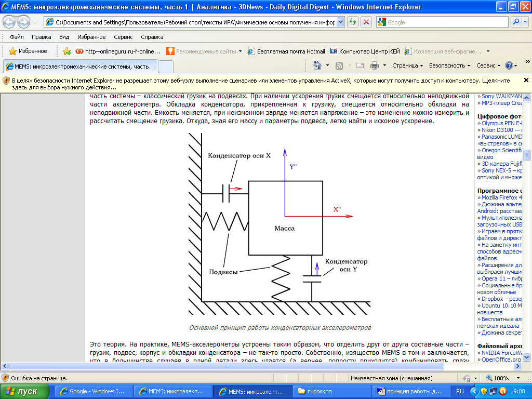Open Компьютер Центр КЕЙ favorite
This screenshot has width=532, height=399.
(365, 51)
